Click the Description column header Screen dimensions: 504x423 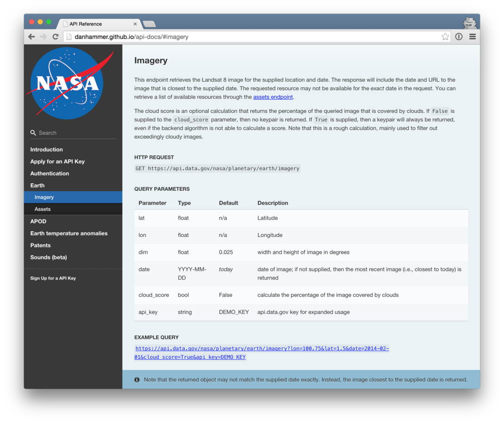[x=273, y=203]
